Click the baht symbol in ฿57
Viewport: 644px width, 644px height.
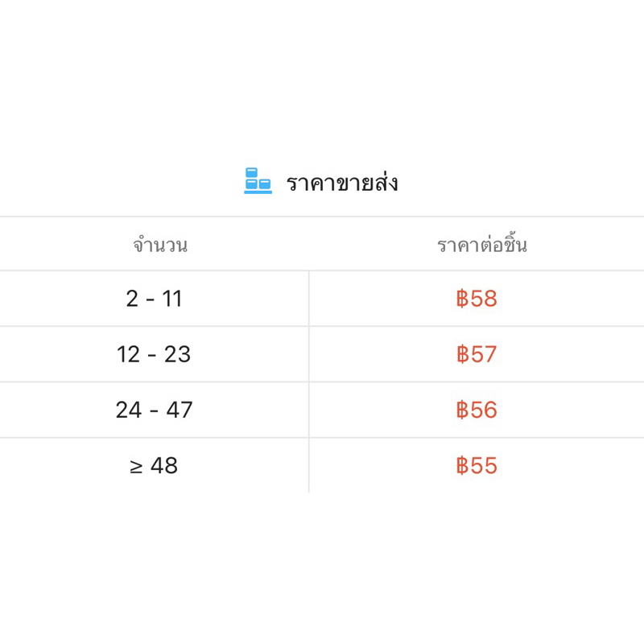click(x=462, y=354)
